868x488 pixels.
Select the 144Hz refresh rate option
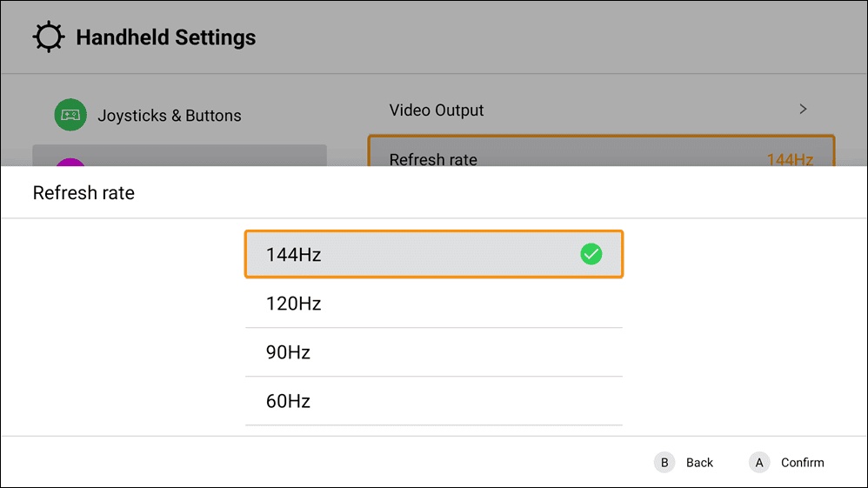point(433,254)
